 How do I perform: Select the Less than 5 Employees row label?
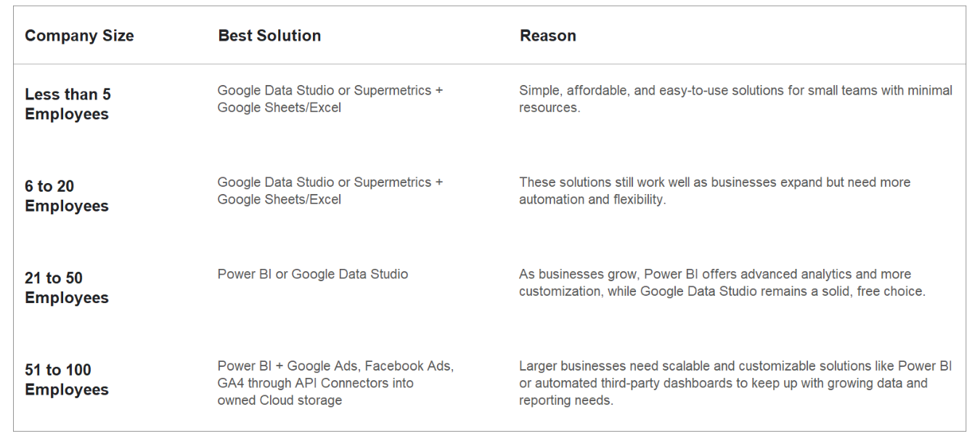pyautogui.click(x=68, y=104)
